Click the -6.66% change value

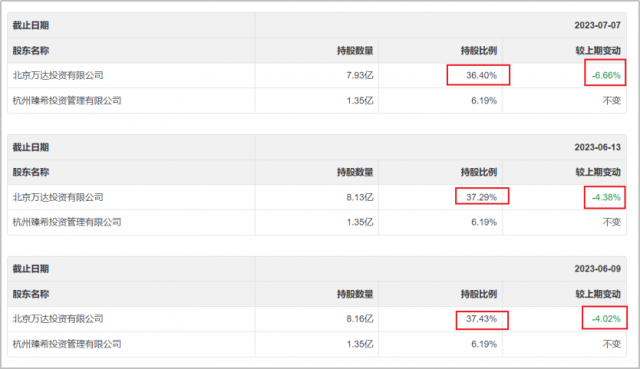tap(606, 75)
